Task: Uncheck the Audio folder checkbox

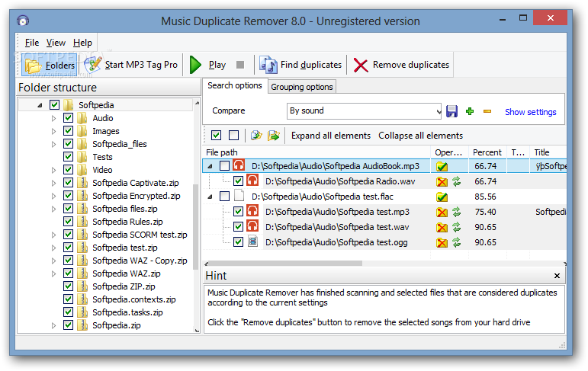Action: coord(68,118)
